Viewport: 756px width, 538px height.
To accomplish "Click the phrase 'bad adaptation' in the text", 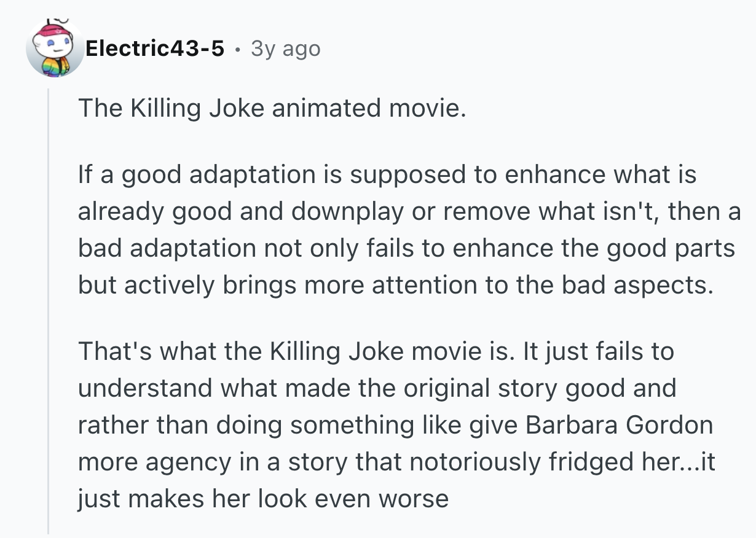I will tap(166, 248).
